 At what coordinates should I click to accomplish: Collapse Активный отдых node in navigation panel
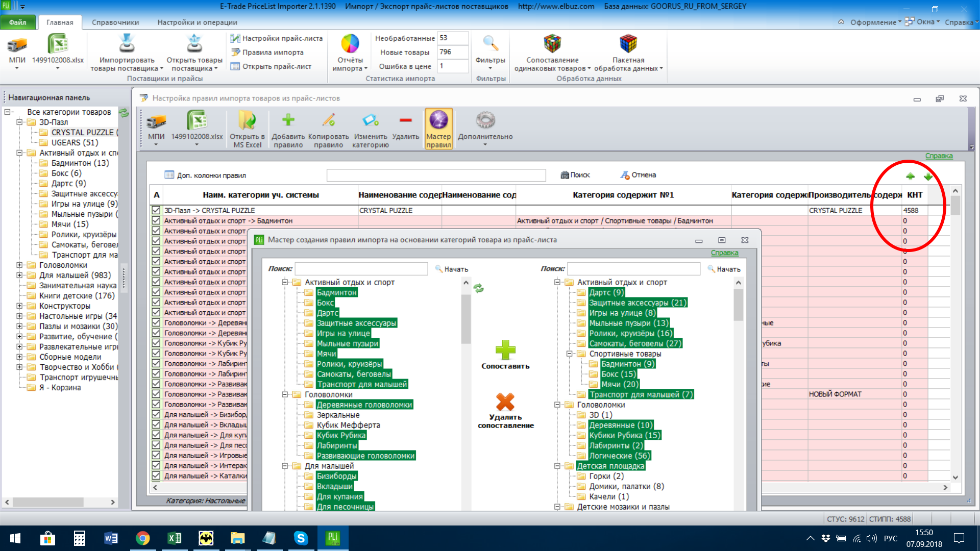pos(19,153)
